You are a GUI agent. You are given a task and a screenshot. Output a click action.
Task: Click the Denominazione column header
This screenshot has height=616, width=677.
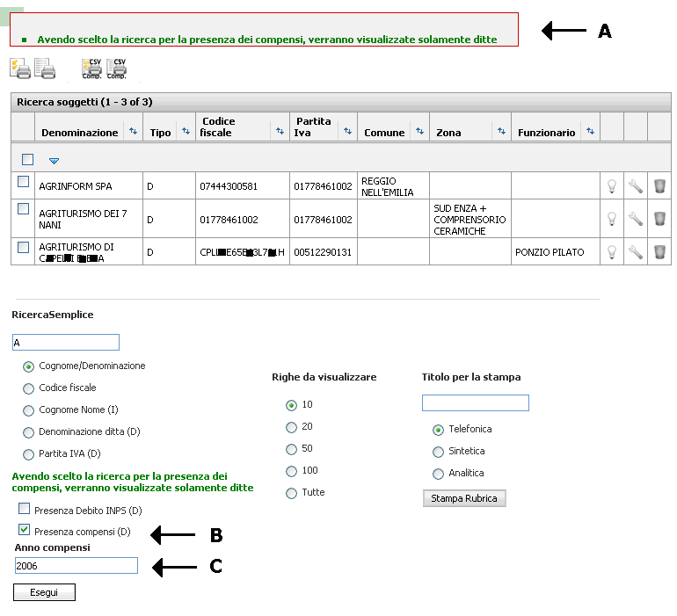[79, 133]
